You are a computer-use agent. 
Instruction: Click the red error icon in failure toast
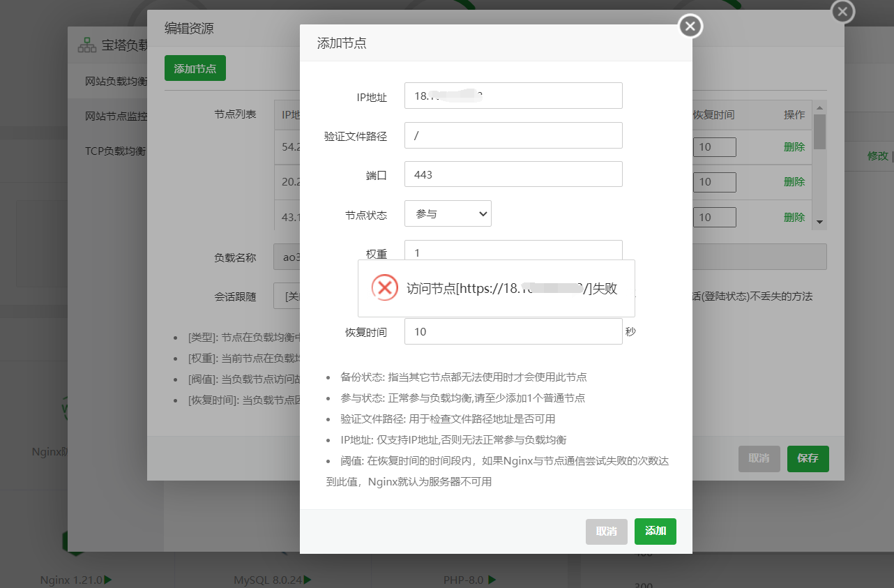(384, 288)
